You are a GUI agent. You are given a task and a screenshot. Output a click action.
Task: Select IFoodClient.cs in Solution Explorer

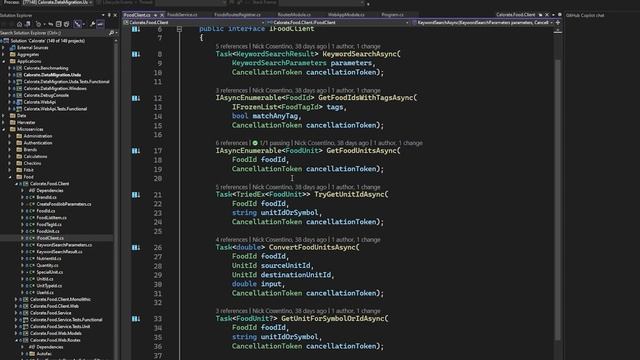pyautogui.click(x=50, y=238)
